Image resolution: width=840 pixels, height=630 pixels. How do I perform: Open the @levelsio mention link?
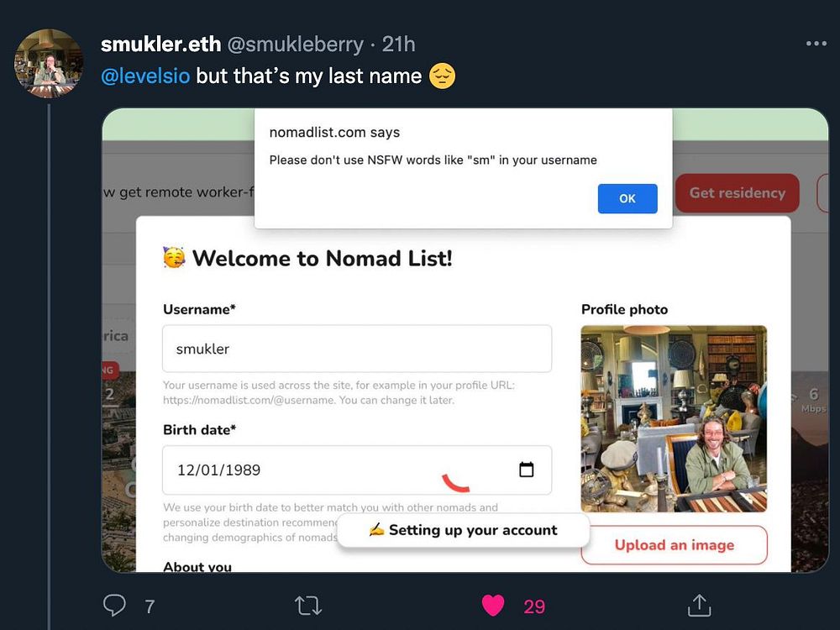[x=145, y=76]
